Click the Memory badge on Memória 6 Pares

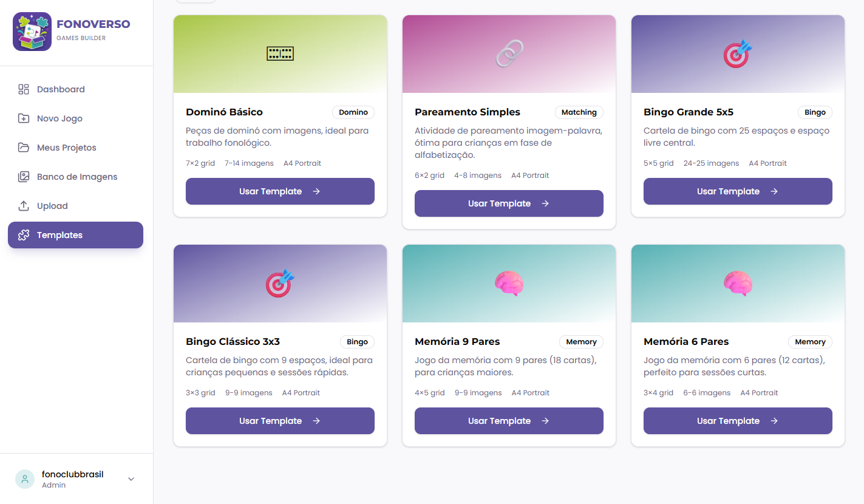click(x=810, y=342)
